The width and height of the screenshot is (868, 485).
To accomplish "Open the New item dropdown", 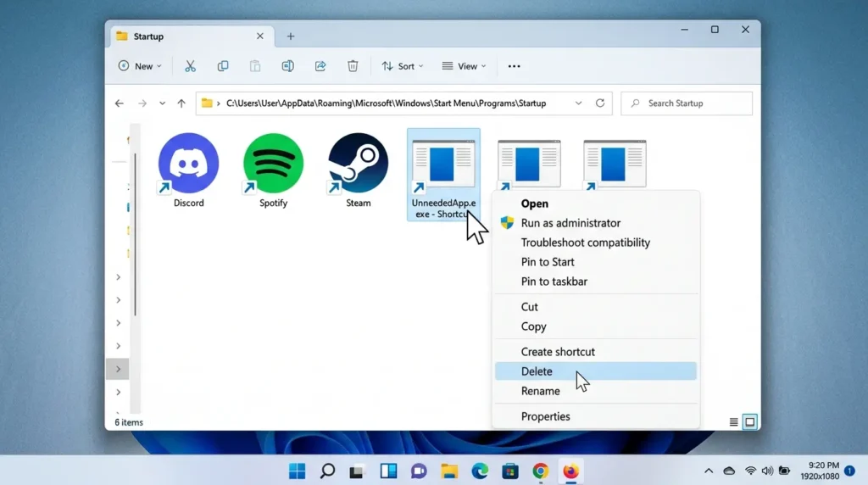I will tap(140, 66).
